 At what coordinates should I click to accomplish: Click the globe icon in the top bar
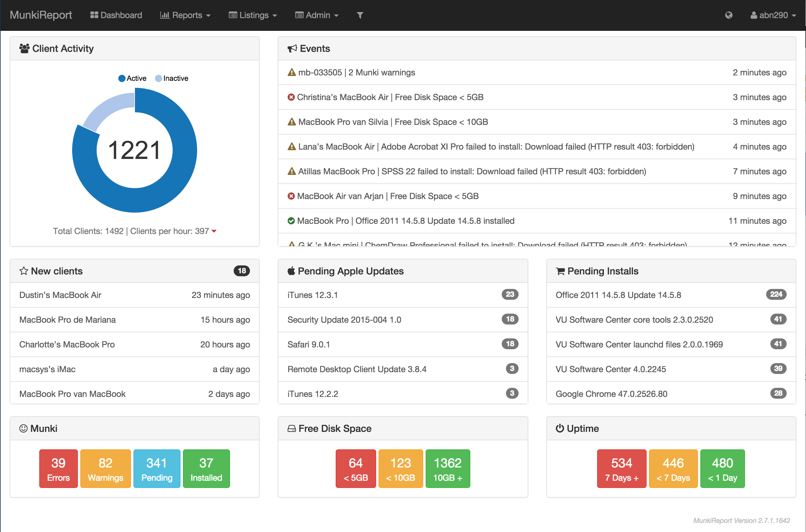click(728, 15)
